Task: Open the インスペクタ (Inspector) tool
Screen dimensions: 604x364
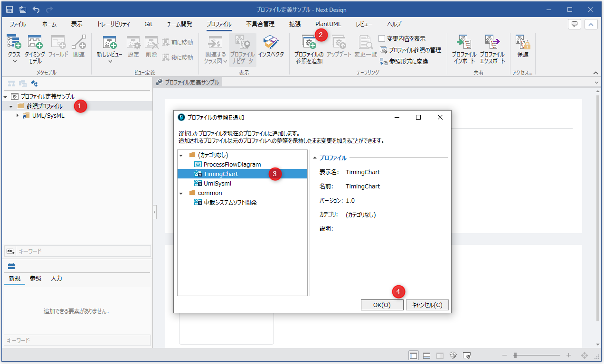Action: 271,46
